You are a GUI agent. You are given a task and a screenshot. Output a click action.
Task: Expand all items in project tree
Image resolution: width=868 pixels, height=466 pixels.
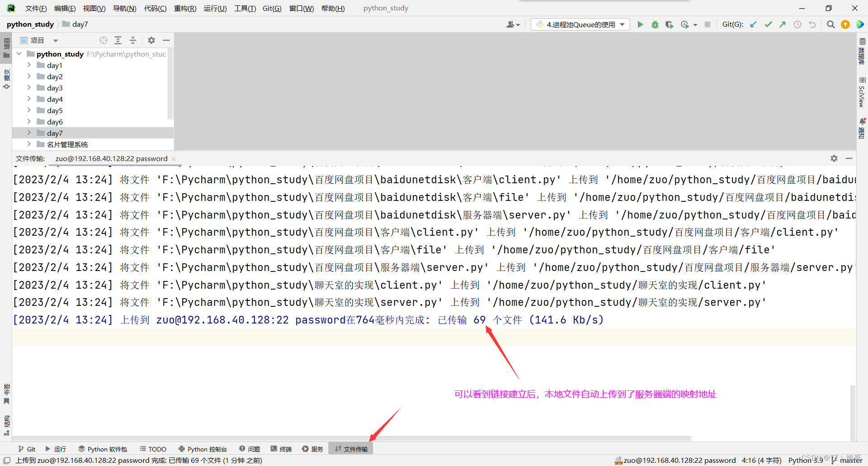tap(118, 40)
